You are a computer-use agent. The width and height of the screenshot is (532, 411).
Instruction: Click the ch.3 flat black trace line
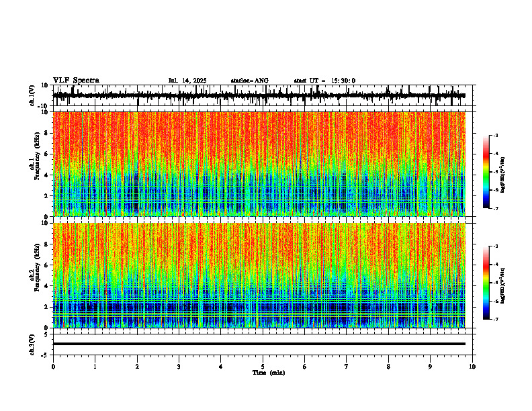(x=259, y=344)
